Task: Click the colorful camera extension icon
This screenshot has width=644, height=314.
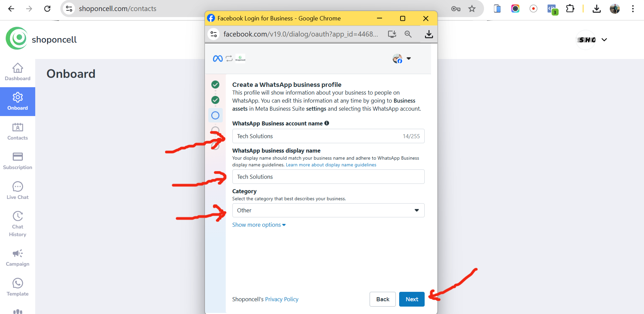Action: click(515, 9)
